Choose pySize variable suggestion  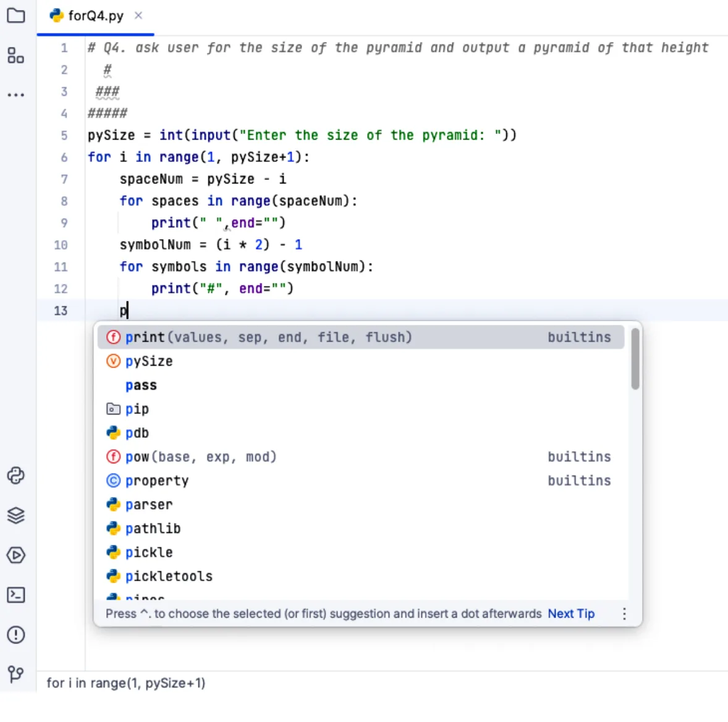click(360, 361)
